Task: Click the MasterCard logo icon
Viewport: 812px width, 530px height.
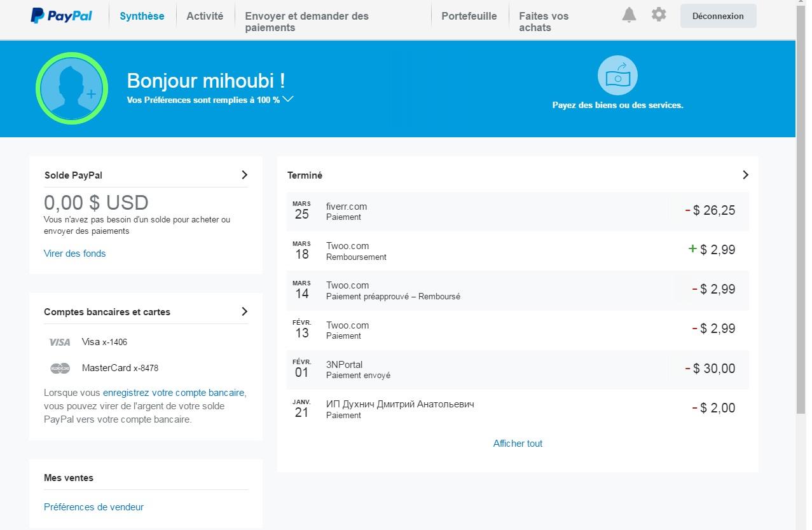Action: click(x=60, y=368)
